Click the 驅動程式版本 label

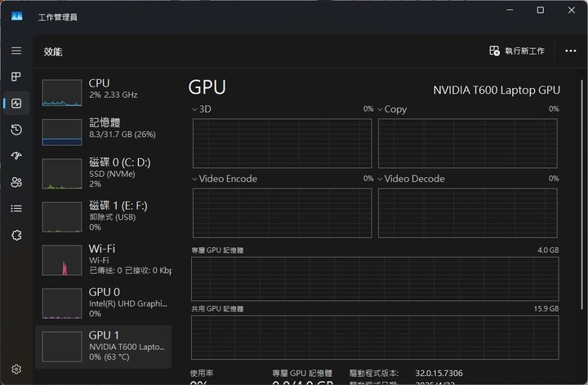(374, 373)
